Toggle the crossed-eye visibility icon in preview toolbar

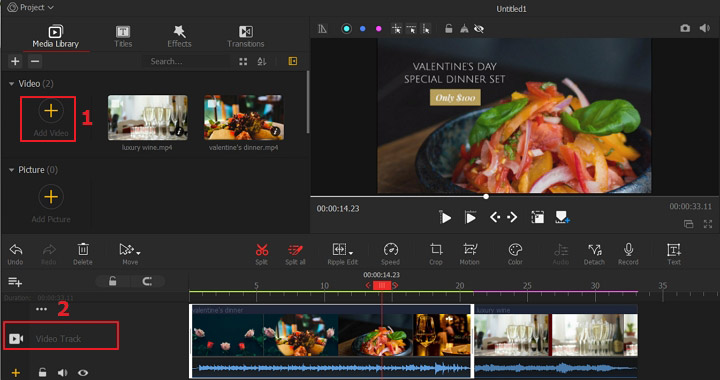[x=479, y=29]
